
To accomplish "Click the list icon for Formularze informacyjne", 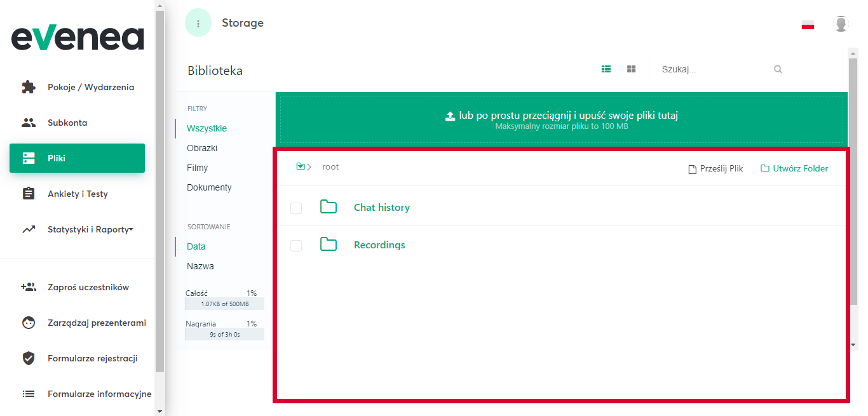I will point(29,394).
